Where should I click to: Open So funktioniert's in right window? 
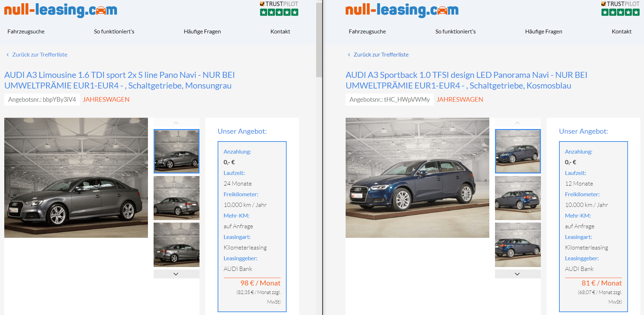click(x=456, y=31)
